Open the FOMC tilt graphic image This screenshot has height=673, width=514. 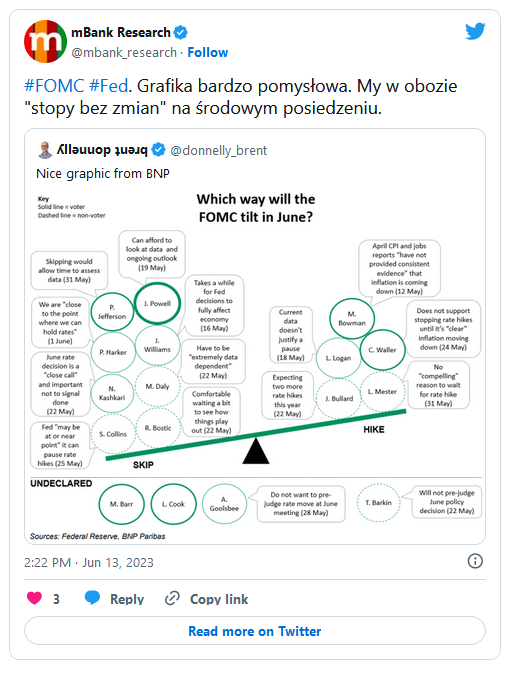[x=256, y=365]
